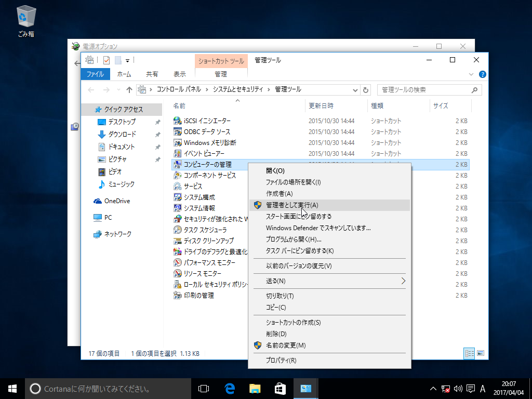Switch to the ホーム ribbon tab
532x399 pixels.
(x=124, y=74)
